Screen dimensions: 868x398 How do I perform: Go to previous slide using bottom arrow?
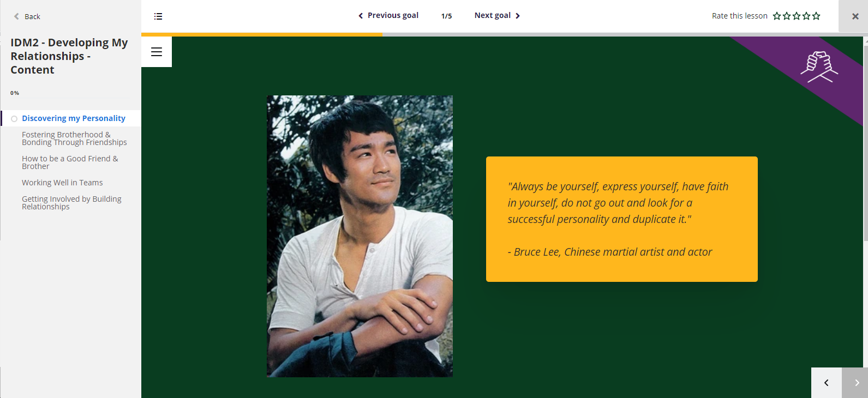(x=826, y=383)
